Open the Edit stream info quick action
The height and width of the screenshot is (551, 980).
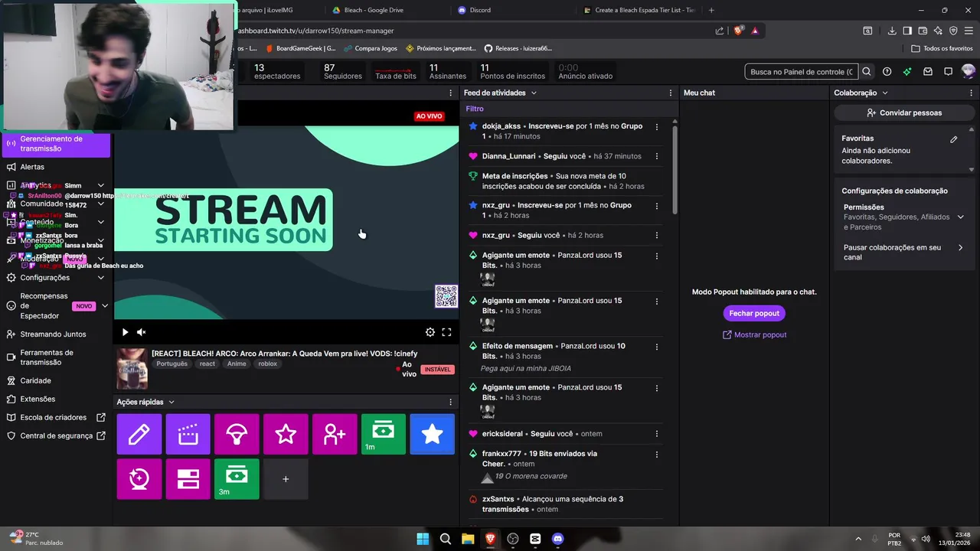[x=139, y=434]
